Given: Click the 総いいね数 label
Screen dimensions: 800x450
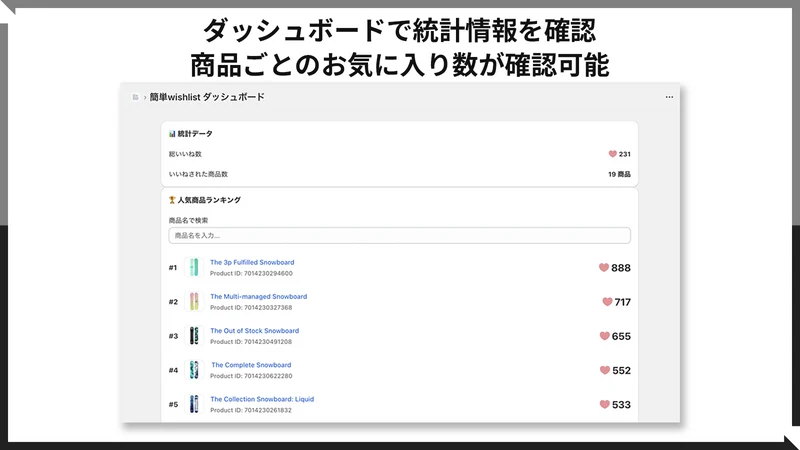Looking at the screenshot, I should [x=185, y=154].
